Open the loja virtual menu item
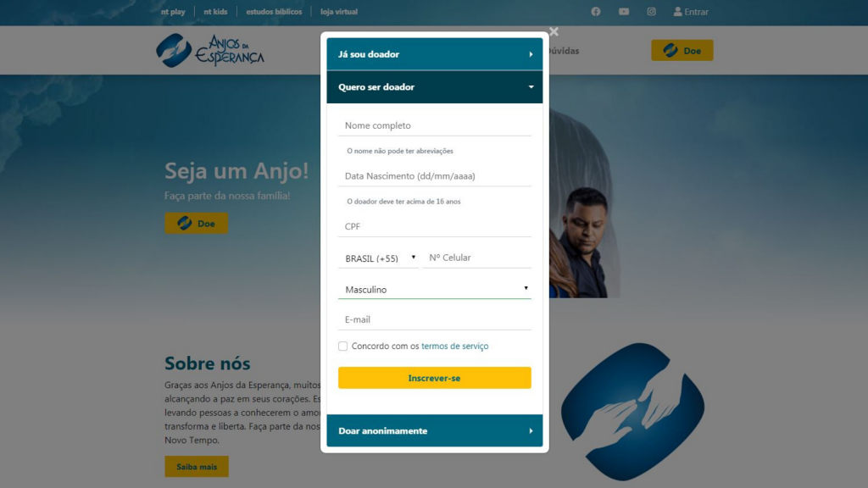Screen dimensions: 868x488 click(x=339, y=12)
